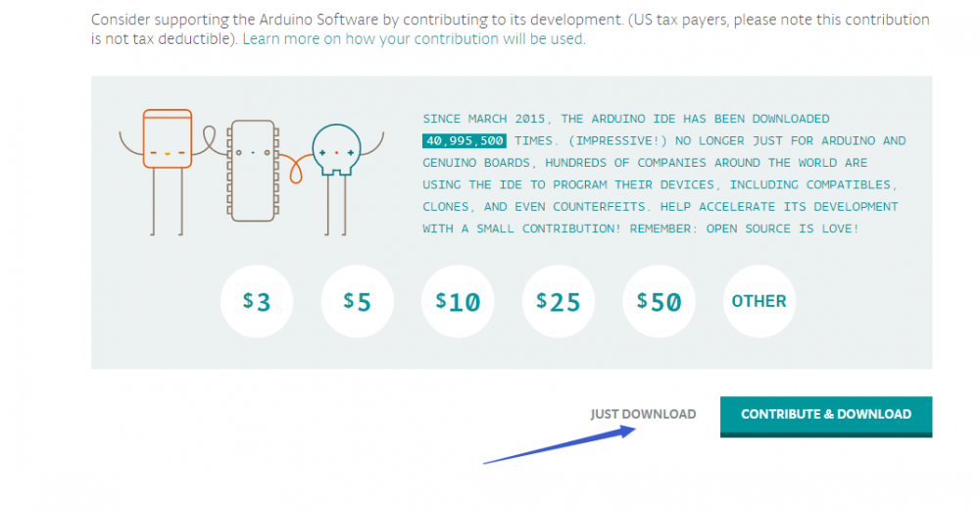The image size is (980, 511).
Task: Click the 'US tax payers' note in the paragraph
Action: 730,20
